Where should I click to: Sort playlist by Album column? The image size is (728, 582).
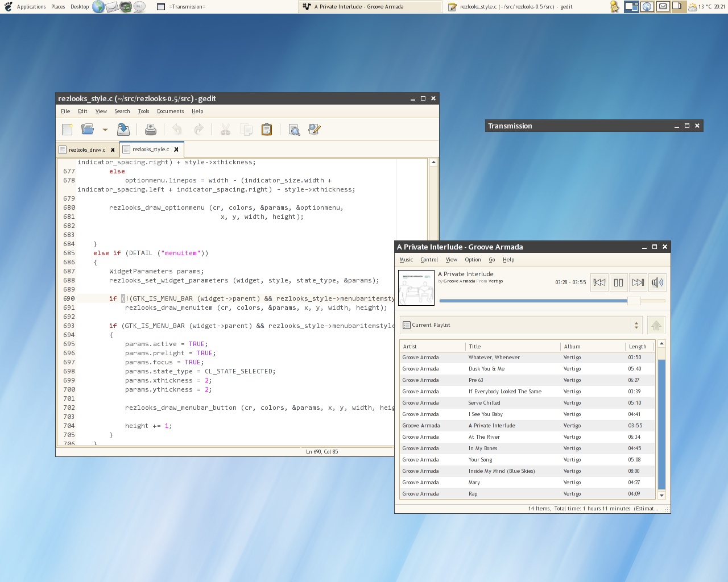point(593,347)
